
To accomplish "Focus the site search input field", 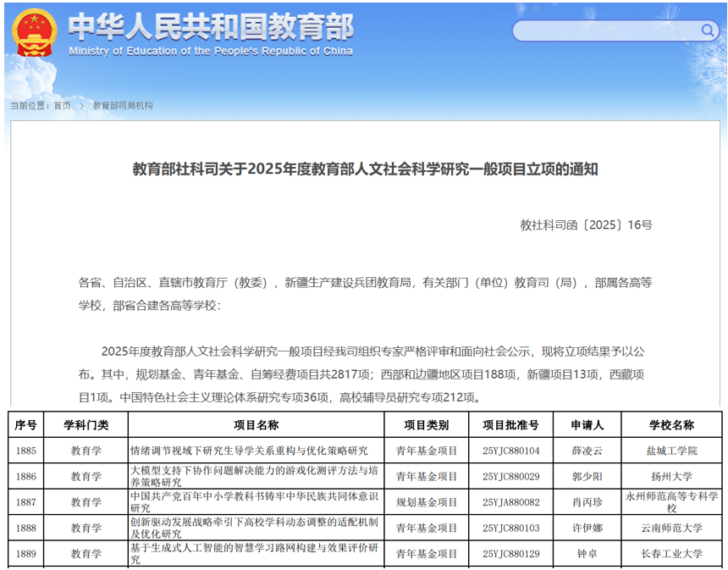I will coord(605,31).
